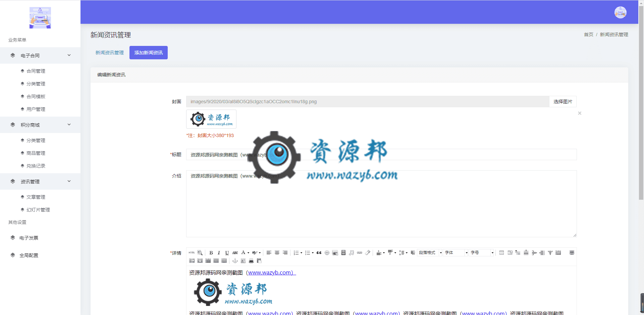Screen dimensions: 644x315
Task: Insert music in editor
Action: [x=352, y=253]
